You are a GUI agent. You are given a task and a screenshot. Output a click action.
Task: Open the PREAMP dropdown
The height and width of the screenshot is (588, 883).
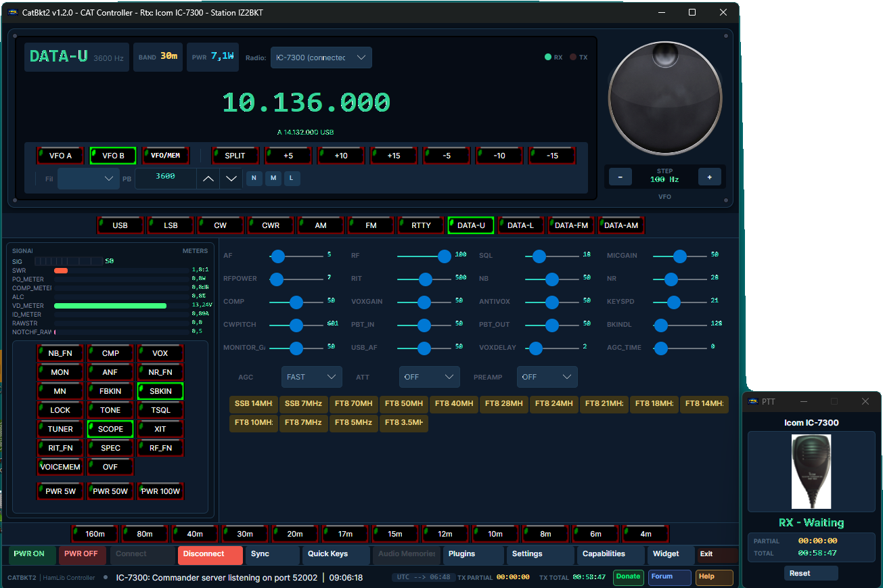(547, 377)
